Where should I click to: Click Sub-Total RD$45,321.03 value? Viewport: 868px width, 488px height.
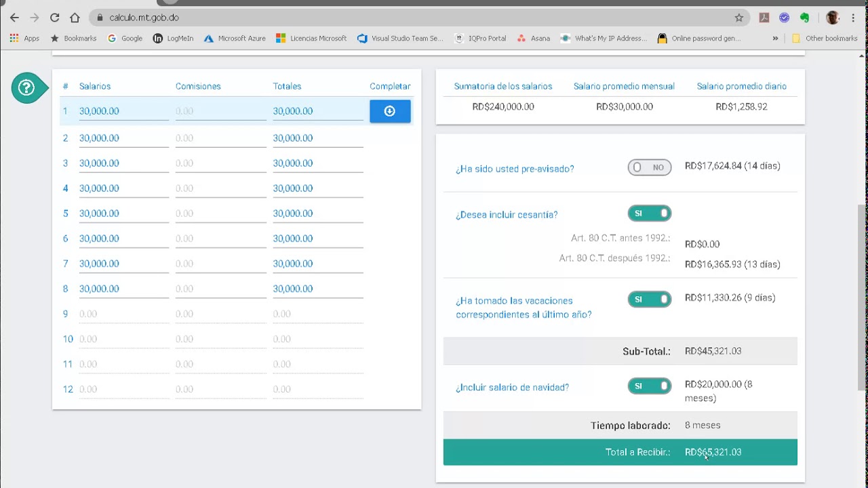click(713, 351)
